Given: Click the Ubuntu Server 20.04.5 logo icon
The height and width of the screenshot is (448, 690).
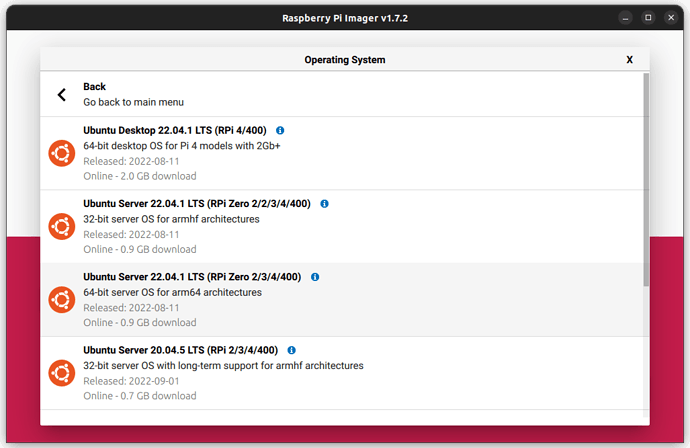Looking at the screenshot, I should click(62, 372).
